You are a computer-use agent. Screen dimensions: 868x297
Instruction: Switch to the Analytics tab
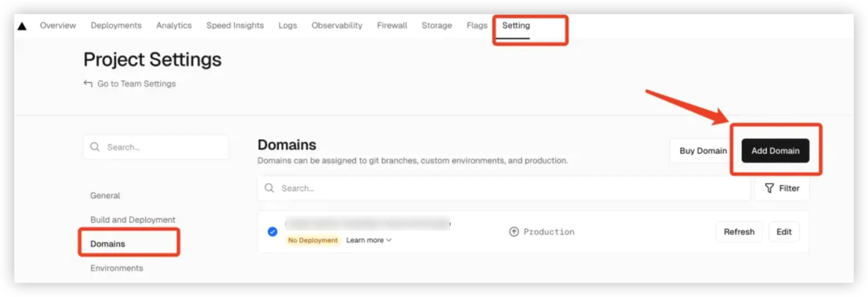pyautogui.click(x=174, y=26)
